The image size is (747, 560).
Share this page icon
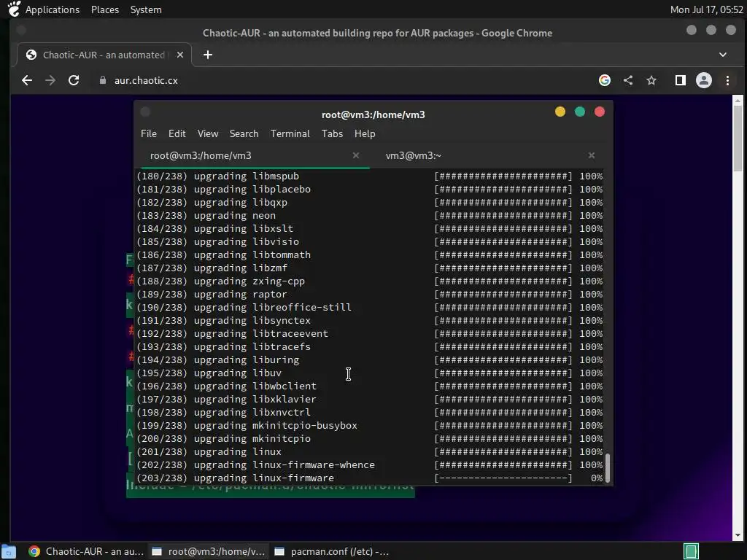[x=628, y=80]
